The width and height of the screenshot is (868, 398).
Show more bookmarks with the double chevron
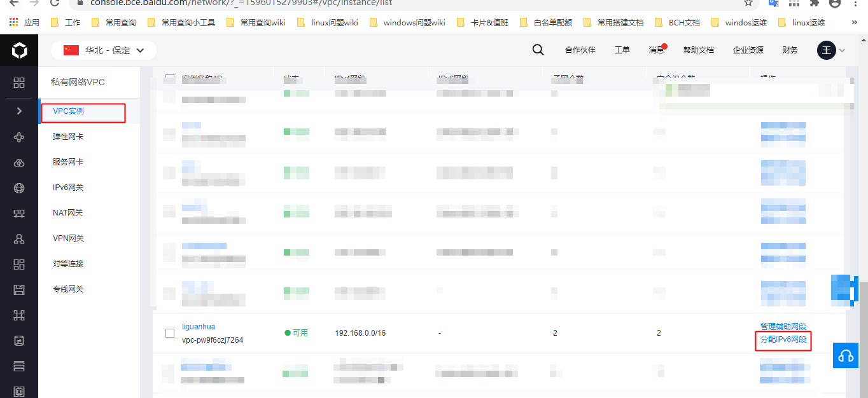pyautogui.click(x=855, y=22)
